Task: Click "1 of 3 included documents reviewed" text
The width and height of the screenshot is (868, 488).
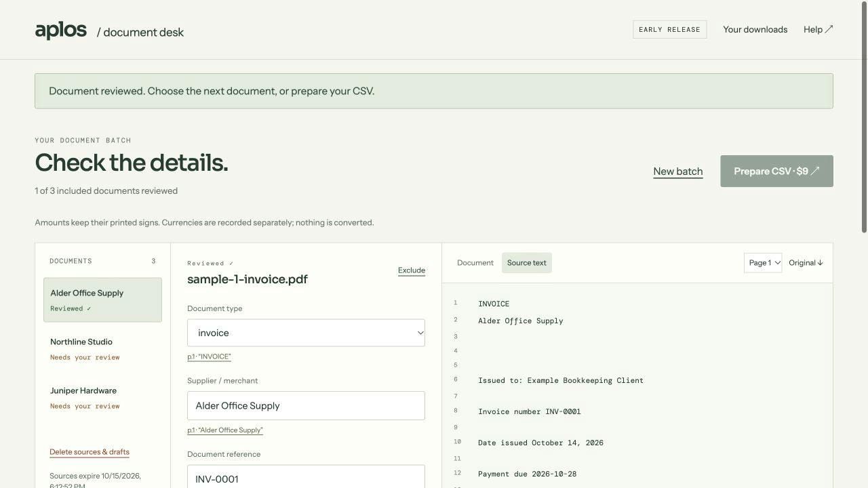Action: (x=106, y=191)
